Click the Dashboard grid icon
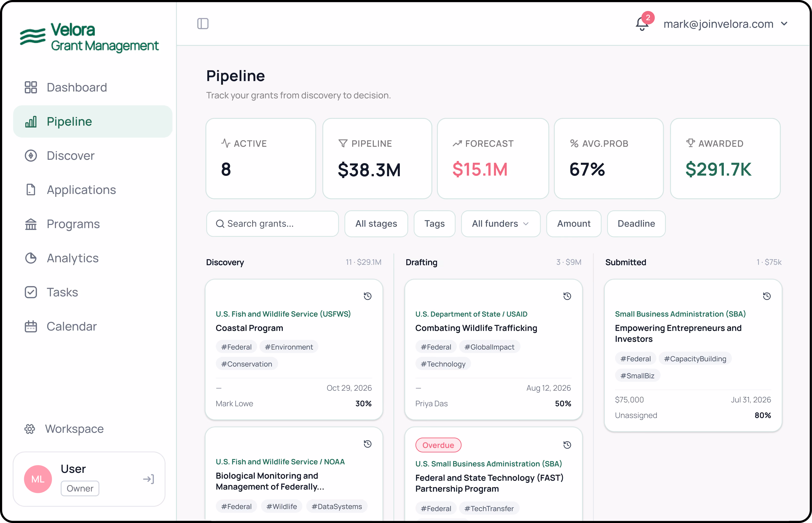 31,87
